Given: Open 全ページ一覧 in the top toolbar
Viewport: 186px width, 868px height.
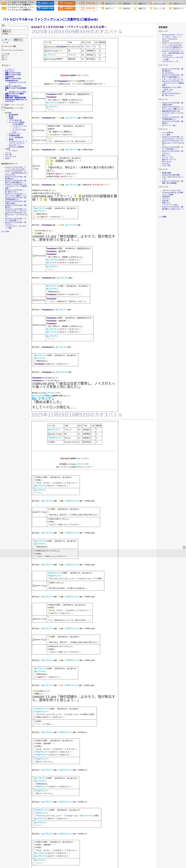Looking at the screenshot, I should (157, 8).
